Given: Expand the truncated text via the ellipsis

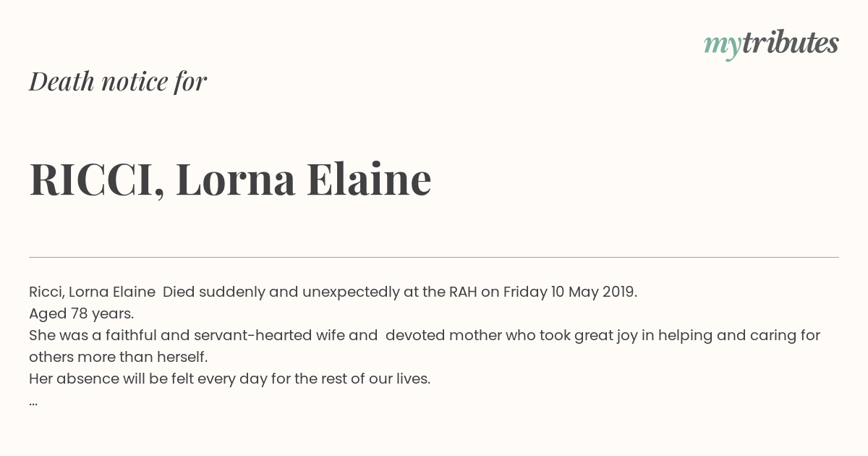Looking at the screenshot, I should point(33,402).
